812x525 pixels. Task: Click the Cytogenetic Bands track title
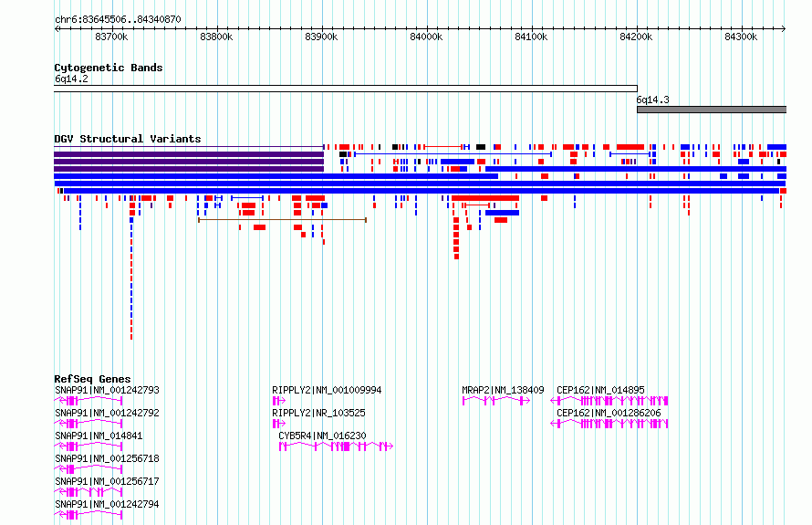(109, 68)
